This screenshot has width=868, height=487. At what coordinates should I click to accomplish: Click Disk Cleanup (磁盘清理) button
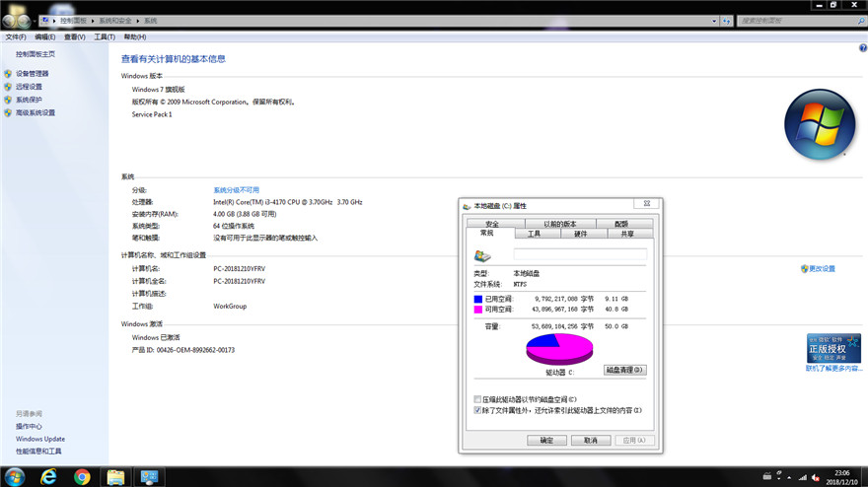(x=625, y=370)
